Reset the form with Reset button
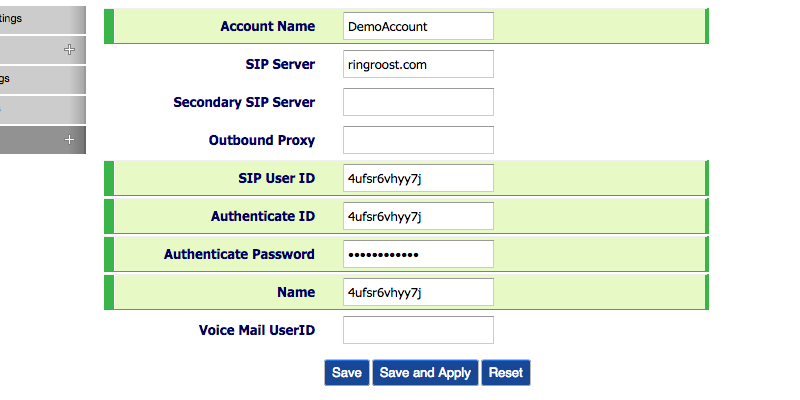The height and width of the screenshot is (400, 800). pyautogui.click(x=505, y=373)
